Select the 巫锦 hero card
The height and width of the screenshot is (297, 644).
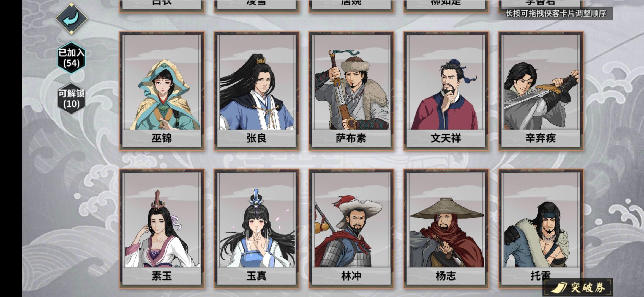click(x=162, y=91)
